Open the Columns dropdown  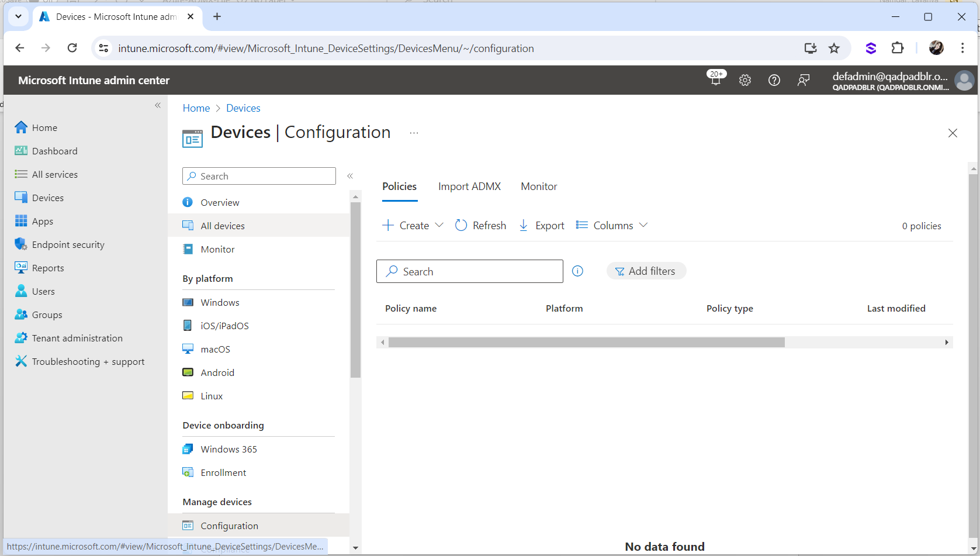coord(612,226)
